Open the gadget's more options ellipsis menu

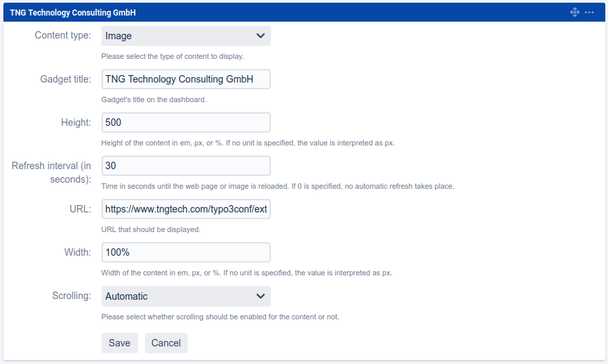click(589, 12)
